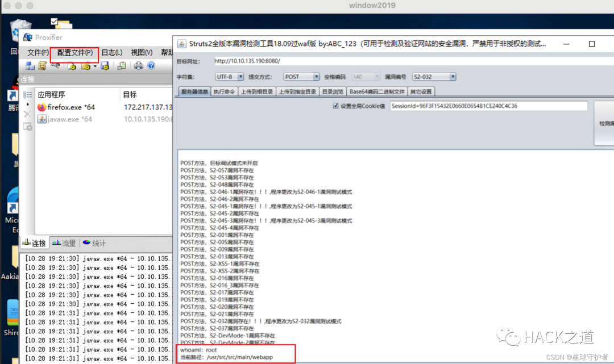Expand the open profile dropdown arrow
The image size is (614, 364).
(x=95, y=66)
